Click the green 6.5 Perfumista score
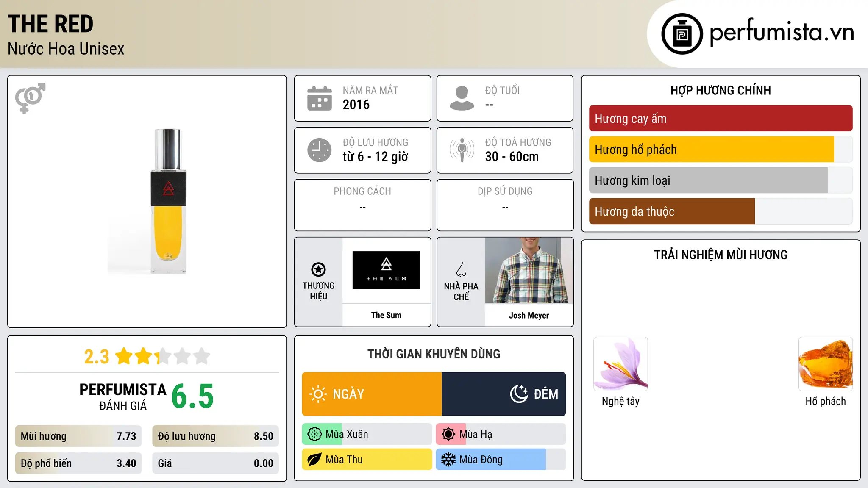 point(193,396)
